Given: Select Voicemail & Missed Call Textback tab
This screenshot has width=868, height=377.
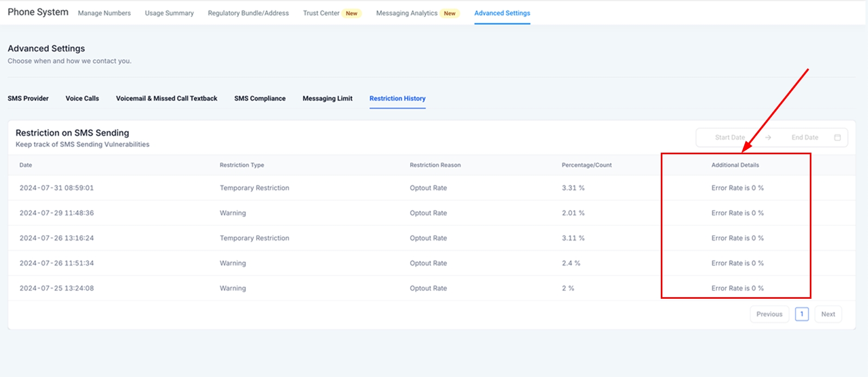Looking at the screenshot, I should tap(166, 98).
